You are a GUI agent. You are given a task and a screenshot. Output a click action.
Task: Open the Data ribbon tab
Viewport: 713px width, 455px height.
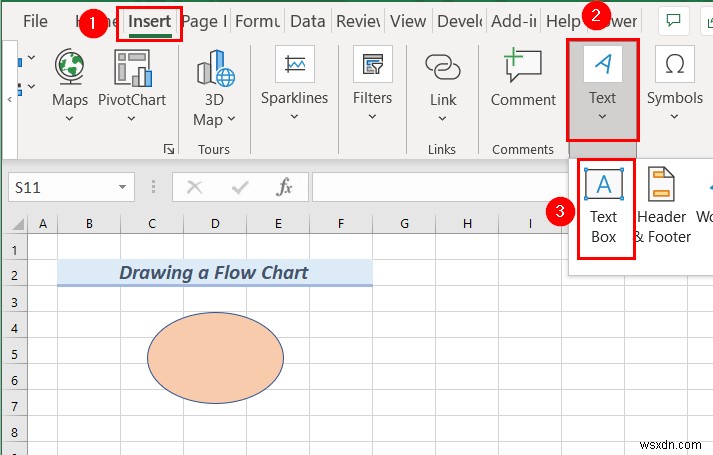pyautogui.click(x=308, y=21)
